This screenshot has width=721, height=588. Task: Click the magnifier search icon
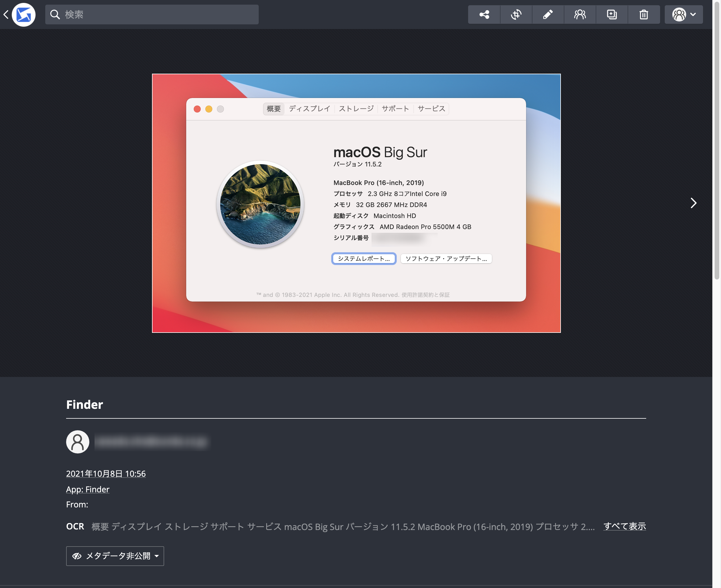(55, 14)
